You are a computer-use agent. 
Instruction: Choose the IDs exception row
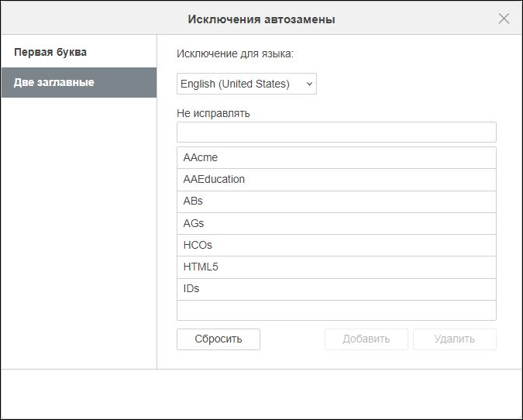(336, 289)
